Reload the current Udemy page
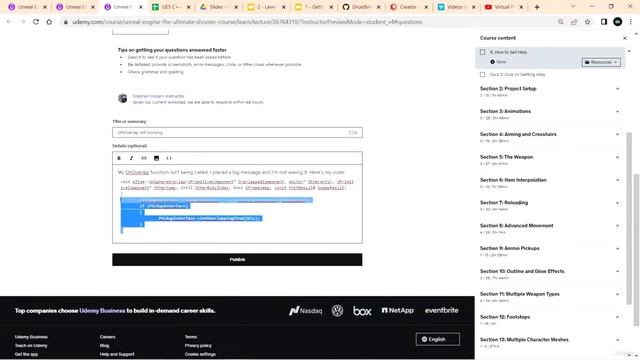 coord(36,22)
